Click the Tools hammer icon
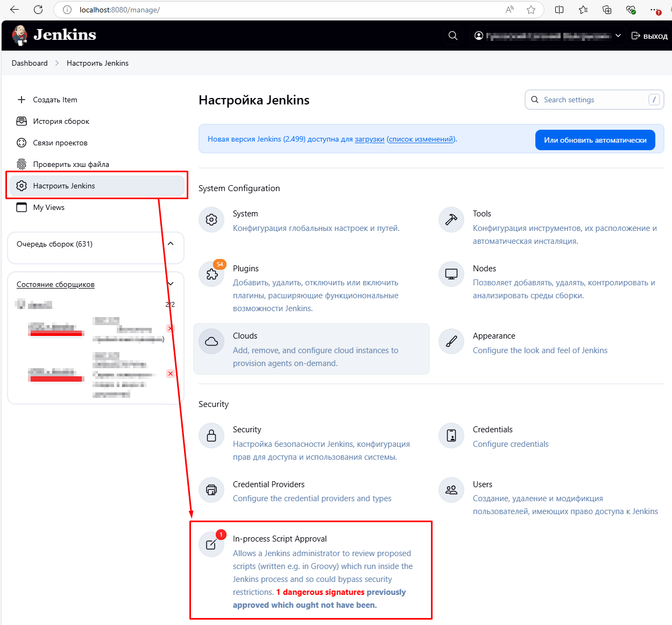Image resolution: width=672 pixels, height=625 pixels. [451, 220]
